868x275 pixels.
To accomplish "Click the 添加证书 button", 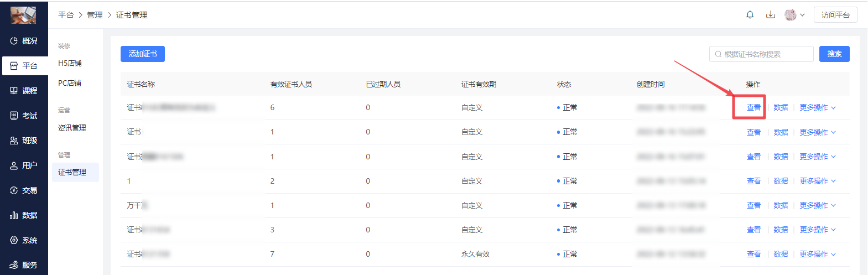I will 143,54.
